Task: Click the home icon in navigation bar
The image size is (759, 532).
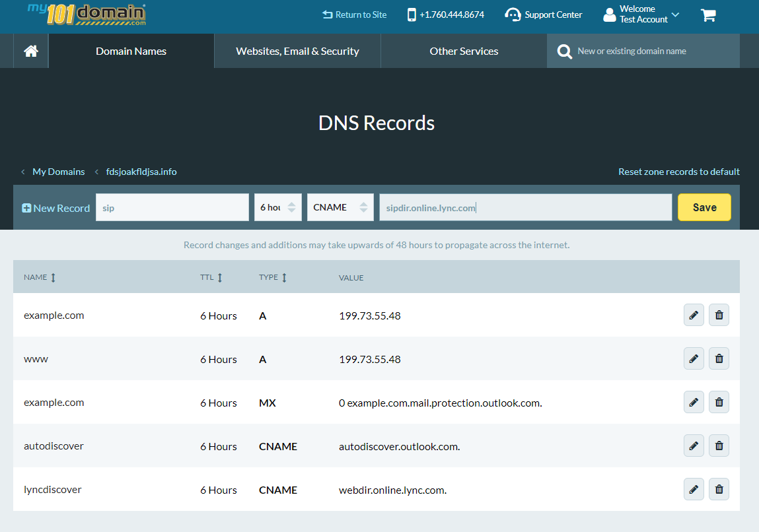Action: [31, 51]
